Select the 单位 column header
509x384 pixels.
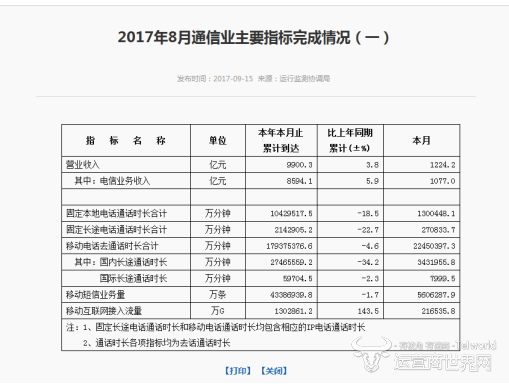click(x=218, y=140)
